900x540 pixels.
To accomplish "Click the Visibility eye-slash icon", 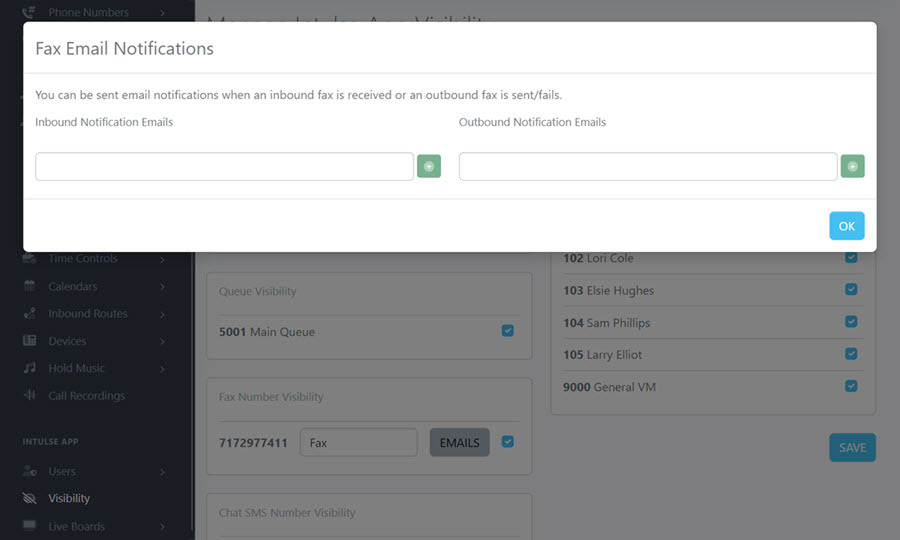I will [x=29, y=498].
